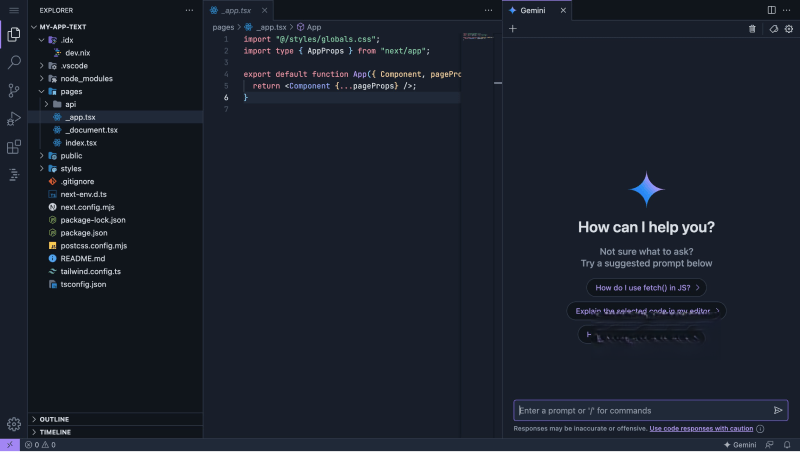The width and height of the screenshot is (800, 452).
Task: Click the send arrow in the prompt box
Action: click(778, 410)
